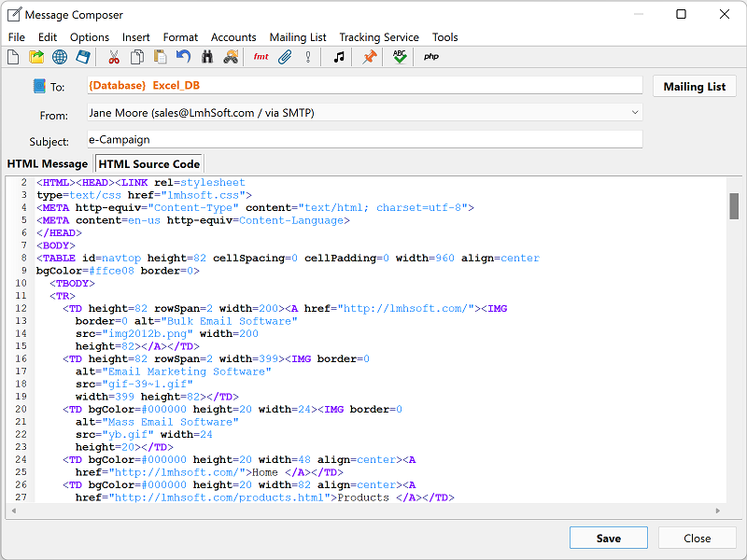Screen dimensions: 747x560
Task: Click alt text "Mass Email Software"
Action: pos(170,422)
